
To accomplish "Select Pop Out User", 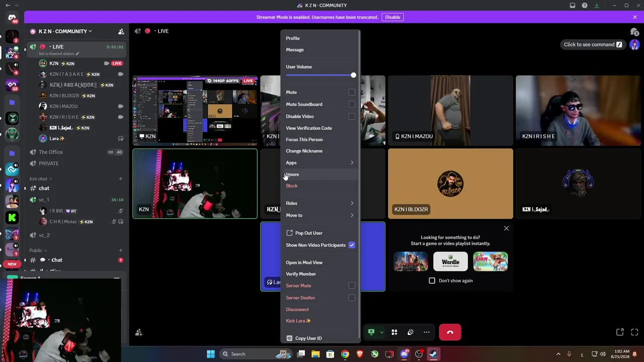I will click(320, 233).
